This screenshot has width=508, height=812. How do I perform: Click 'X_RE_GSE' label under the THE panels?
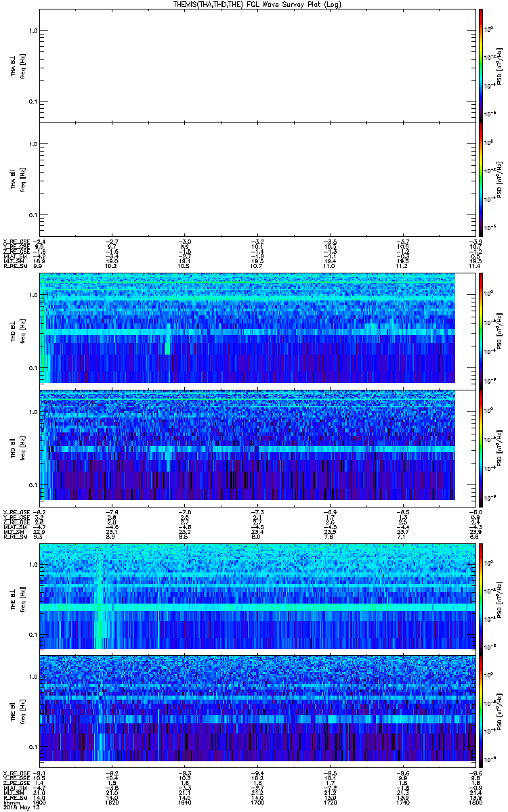point(16,773)
